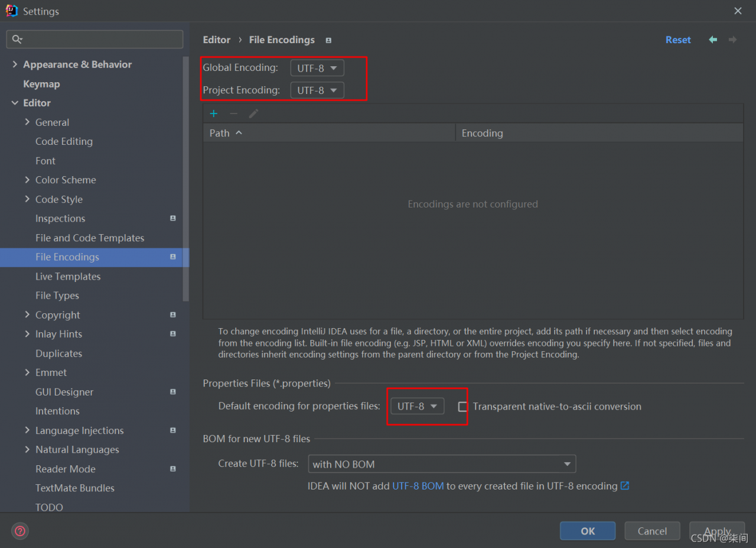Click the search magnifier icon
This screenshot has width=756, height=548.
click(x=17, y=40)
